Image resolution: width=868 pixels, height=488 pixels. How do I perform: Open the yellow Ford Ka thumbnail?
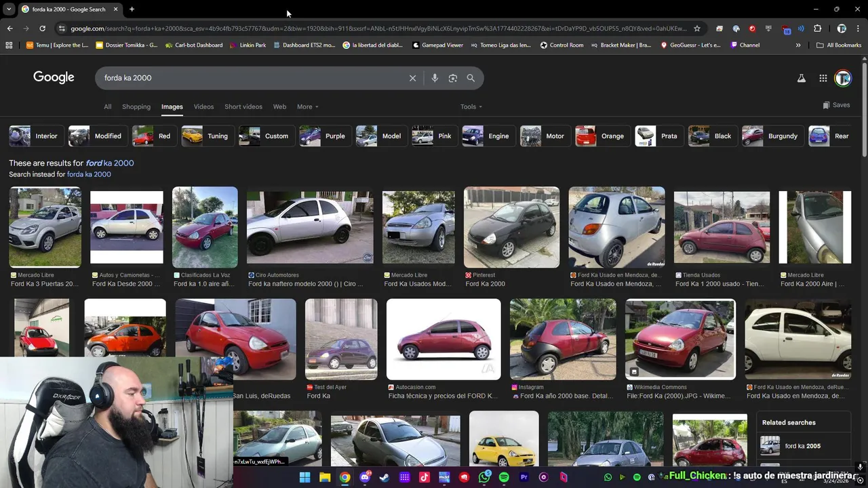point(504,439)
